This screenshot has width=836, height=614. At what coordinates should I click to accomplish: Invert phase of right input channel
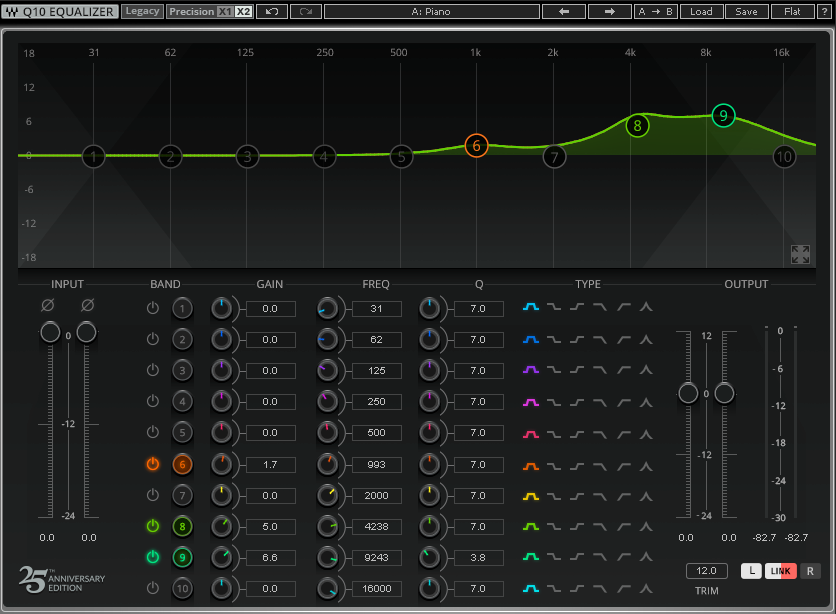point(87,305)
